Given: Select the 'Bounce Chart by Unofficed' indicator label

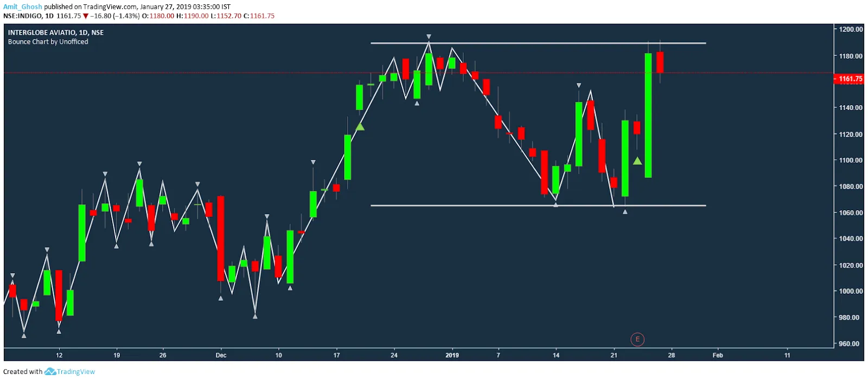Looking at the screenshot, I should point(48,42).
